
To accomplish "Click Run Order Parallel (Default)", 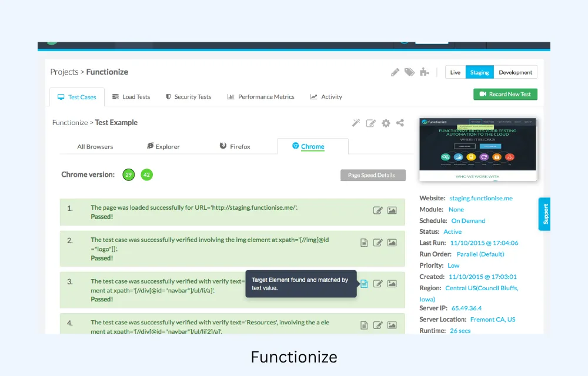I will 480,254.
